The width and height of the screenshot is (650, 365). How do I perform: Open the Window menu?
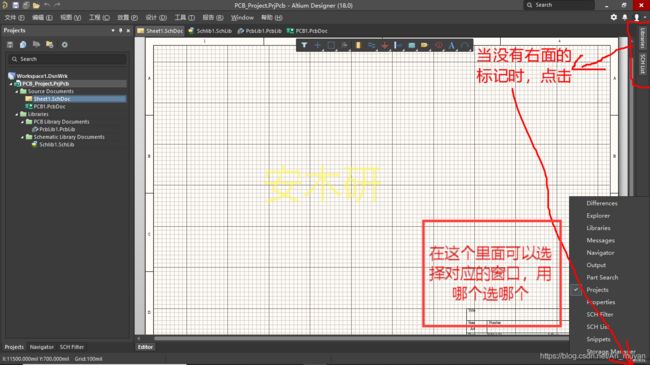tap(242, 17)
